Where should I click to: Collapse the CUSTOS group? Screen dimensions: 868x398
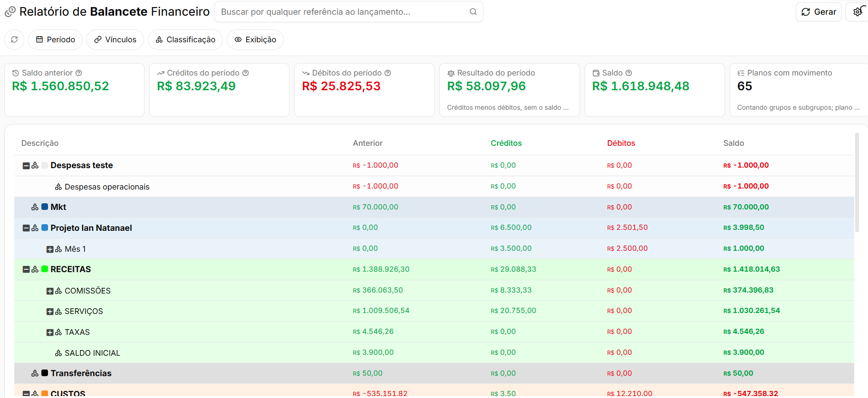(x=26, y=394)
